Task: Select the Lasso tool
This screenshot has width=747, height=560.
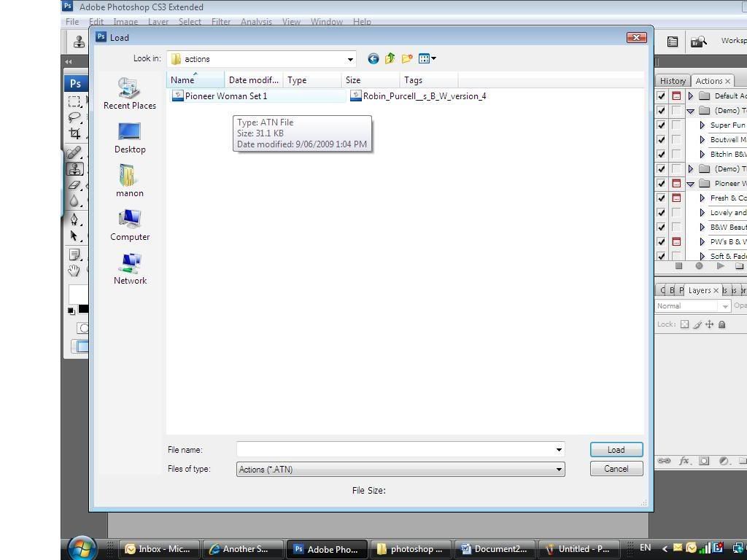Action: pyautogui.click(x=74, y=117)
